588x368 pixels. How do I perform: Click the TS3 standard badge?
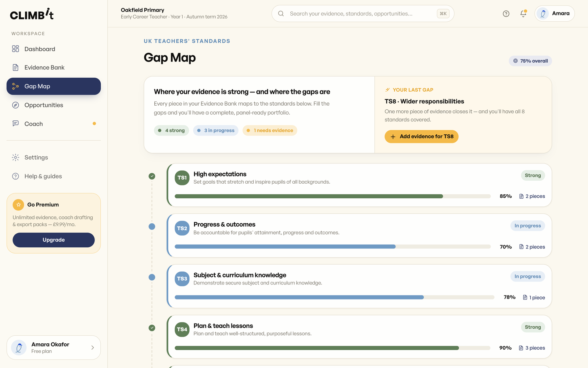click(182, 279)
